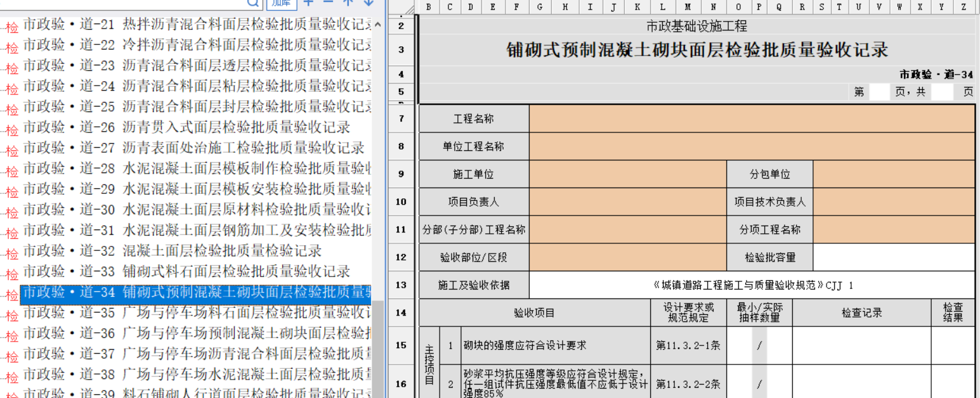980x398 pixels.
Task: Click the blue down arrow icon
Action: coord(368,3)
